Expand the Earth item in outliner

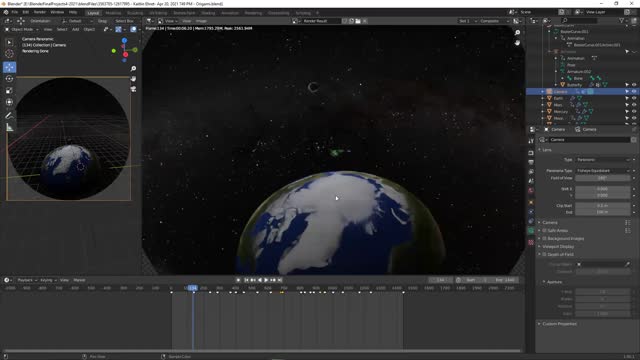click(542, 98)
